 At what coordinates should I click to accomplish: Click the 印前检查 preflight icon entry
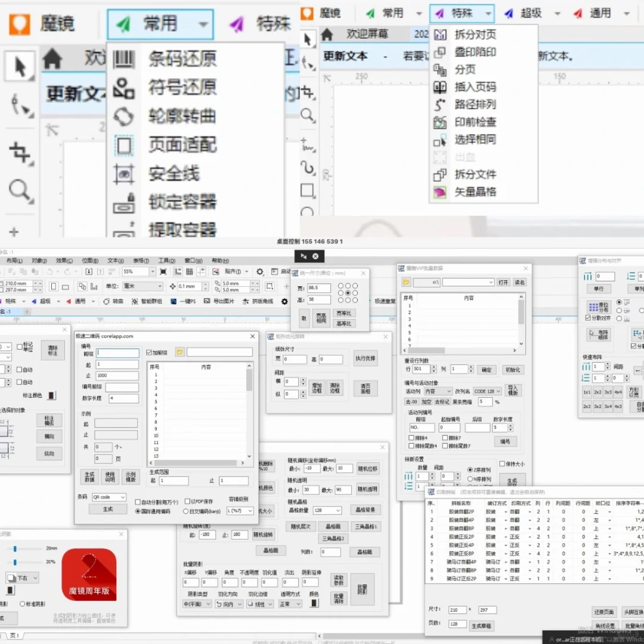(x=440, y=122)
